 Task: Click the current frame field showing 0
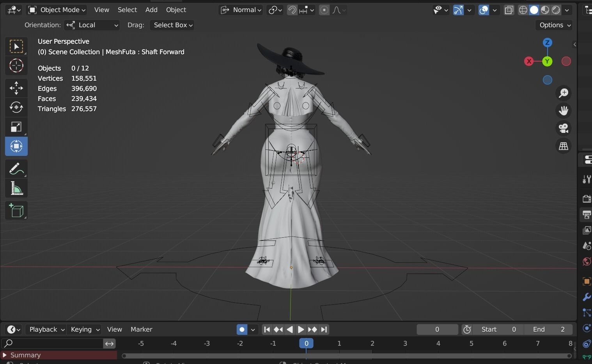tap(437, 330)
